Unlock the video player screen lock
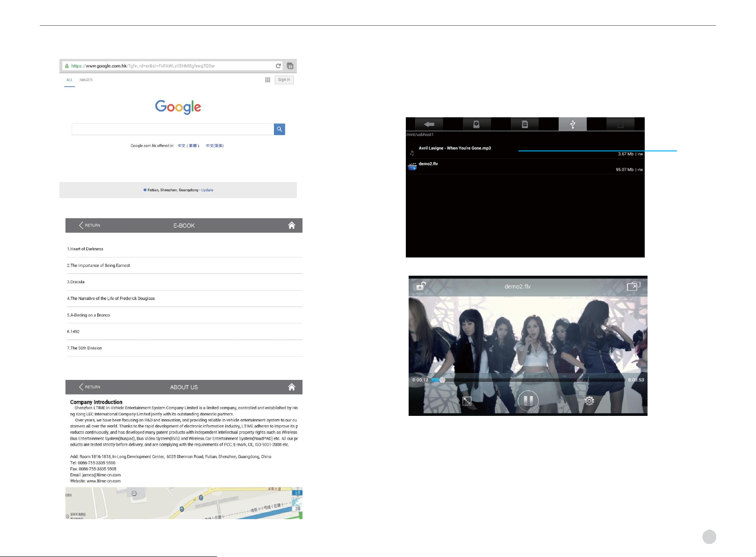 [x=421, y=286]
